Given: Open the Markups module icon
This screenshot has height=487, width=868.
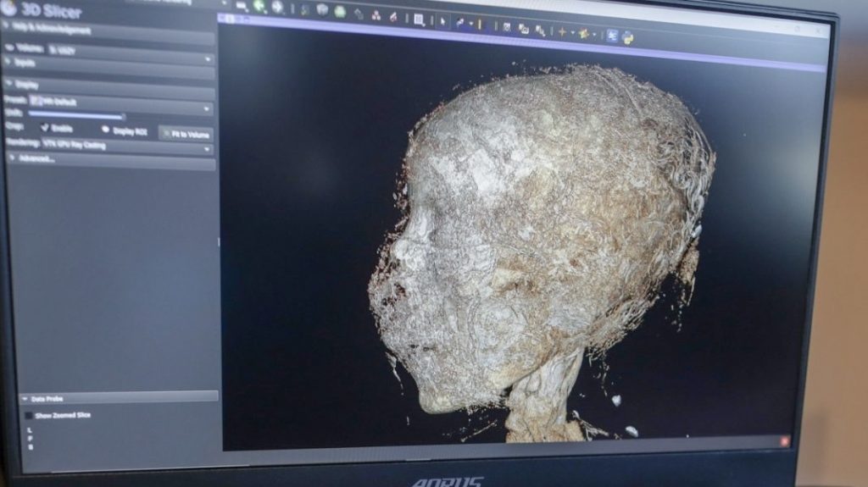Looking at the screenshot, I should pos(376,15).
